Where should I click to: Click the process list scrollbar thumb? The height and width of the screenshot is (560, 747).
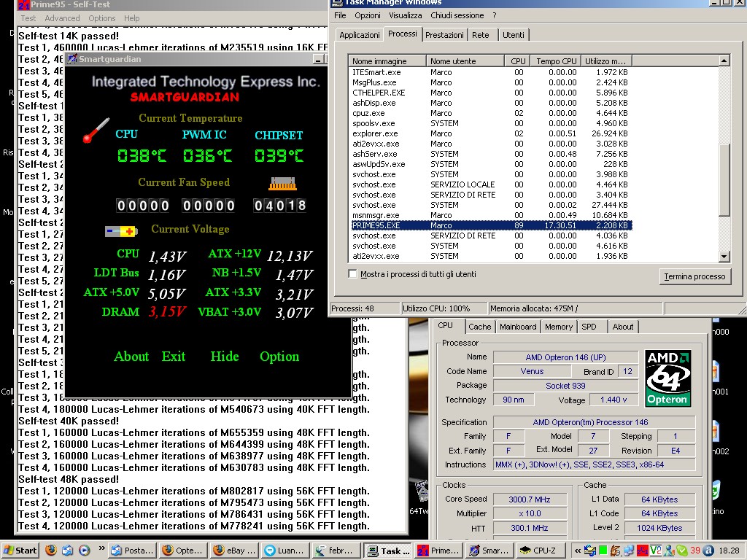coord(724,179)
